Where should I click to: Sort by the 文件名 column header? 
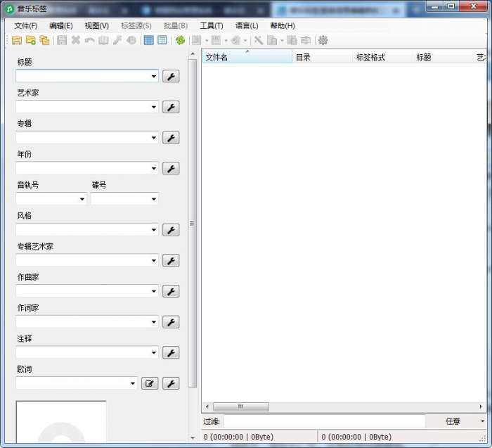pos(247,57)
